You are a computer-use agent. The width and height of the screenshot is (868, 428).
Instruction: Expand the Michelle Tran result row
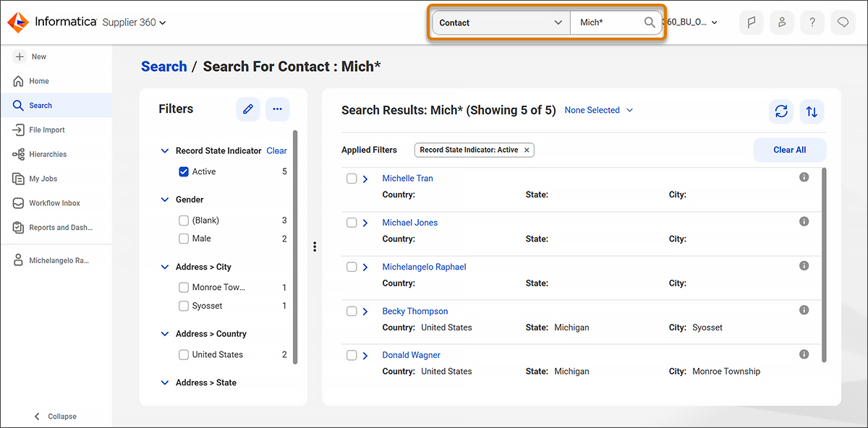(365, 179)
